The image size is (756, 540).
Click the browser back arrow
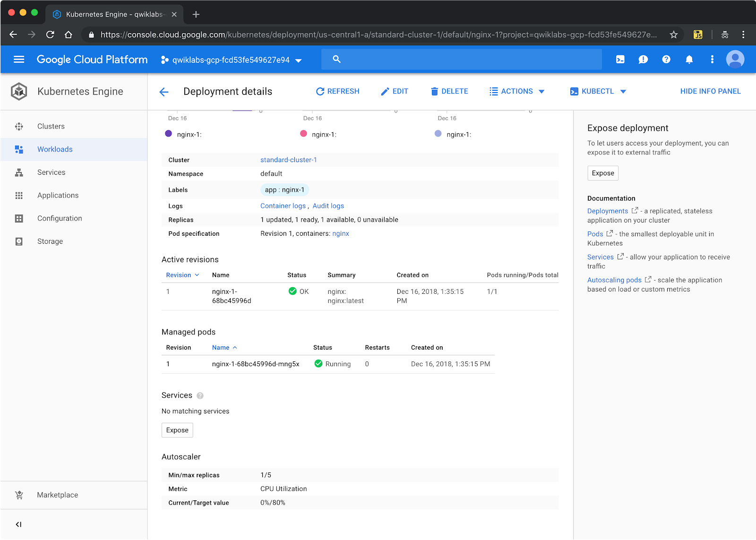[13, 34]
